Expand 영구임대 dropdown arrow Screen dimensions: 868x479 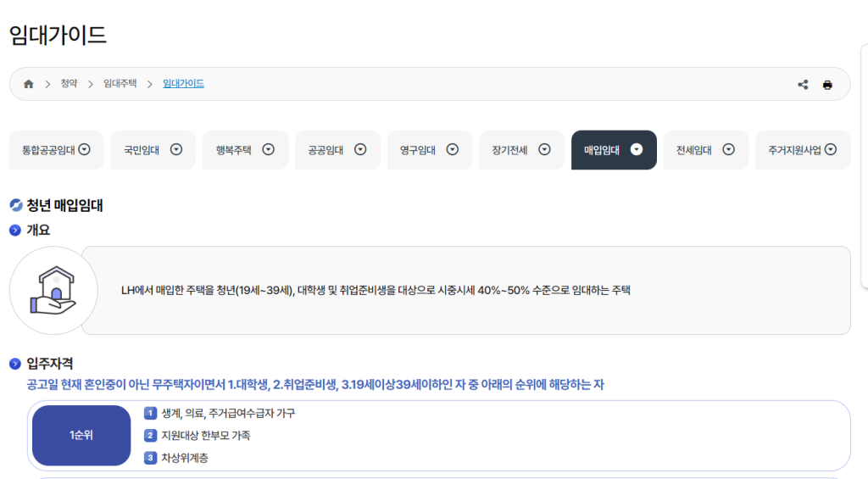[453, 149]
